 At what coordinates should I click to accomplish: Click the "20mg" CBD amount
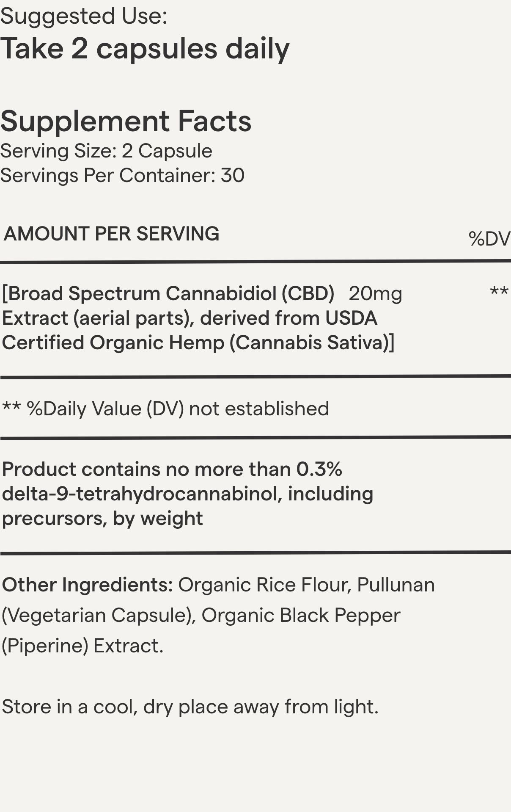[375, 293]
